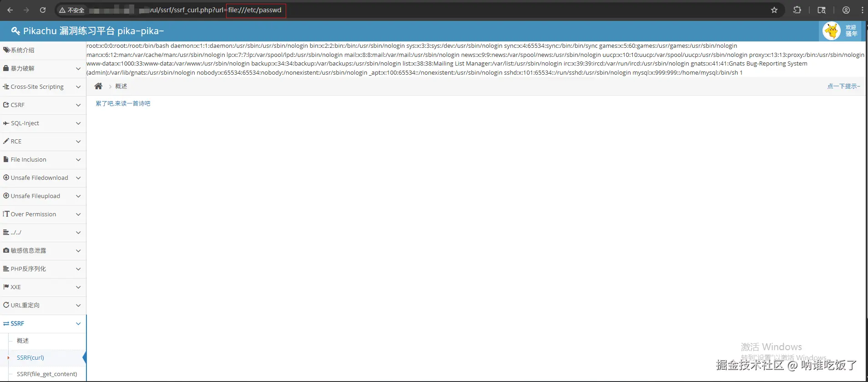Expand the 敏感信息泄露 chevron

[x=78, y=251]
